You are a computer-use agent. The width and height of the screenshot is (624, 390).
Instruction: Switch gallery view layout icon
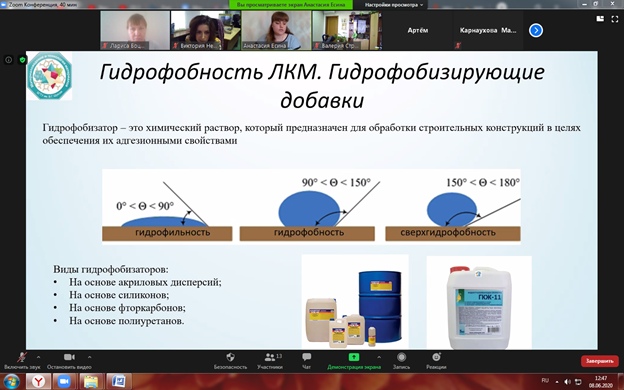[600, 19]
